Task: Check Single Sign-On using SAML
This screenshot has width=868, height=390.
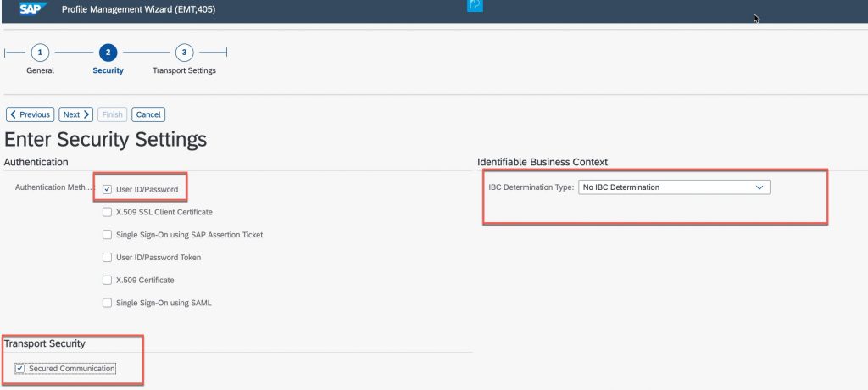Action: click(x=108, y=303)
